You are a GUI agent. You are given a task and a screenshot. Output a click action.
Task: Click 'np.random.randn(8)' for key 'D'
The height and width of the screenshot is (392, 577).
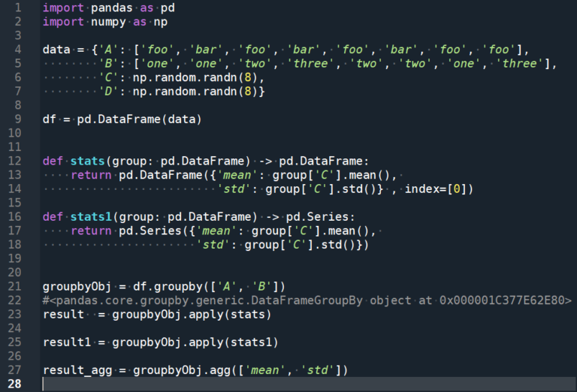point(195,92)
